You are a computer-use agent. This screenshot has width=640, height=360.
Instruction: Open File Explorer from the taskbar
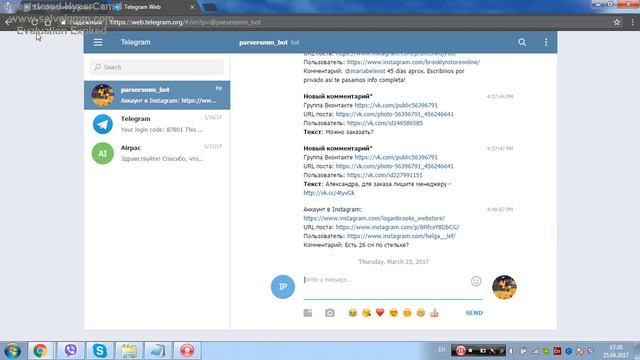coord(129,351)
